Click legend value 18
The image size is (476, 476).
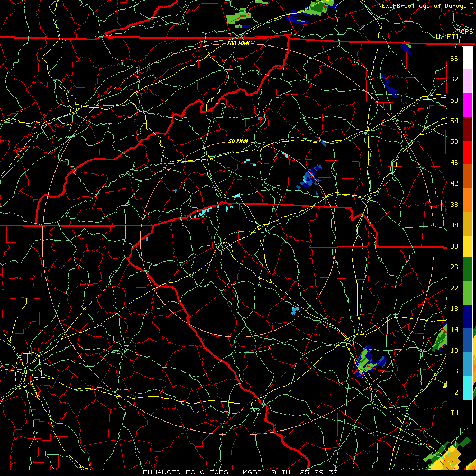pos(454,309)
